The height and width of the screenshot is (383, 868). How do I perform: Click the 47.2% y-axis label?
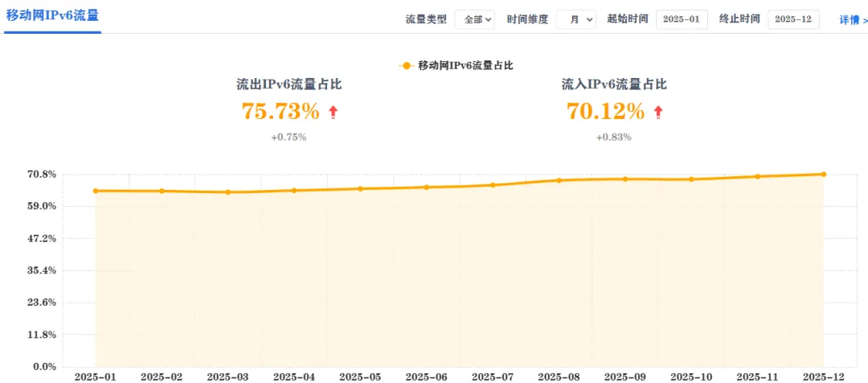[x=42, y=238]
